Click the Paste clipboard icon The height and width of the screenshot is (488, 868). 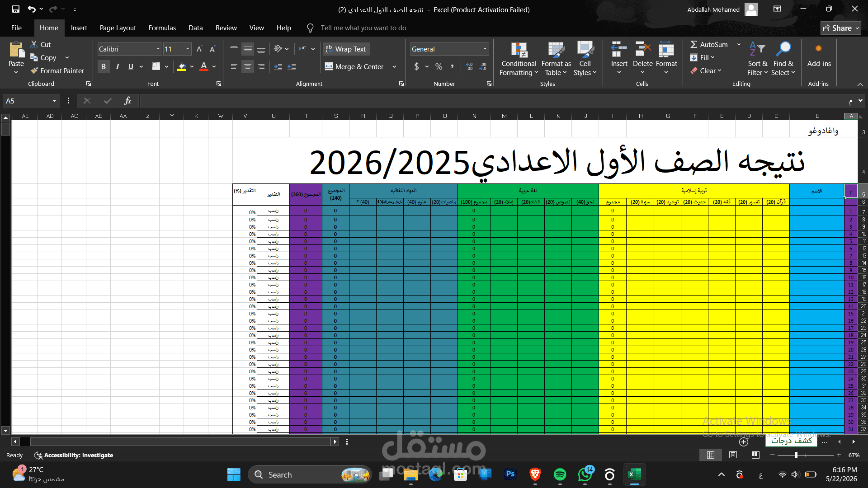pos(16,49)
